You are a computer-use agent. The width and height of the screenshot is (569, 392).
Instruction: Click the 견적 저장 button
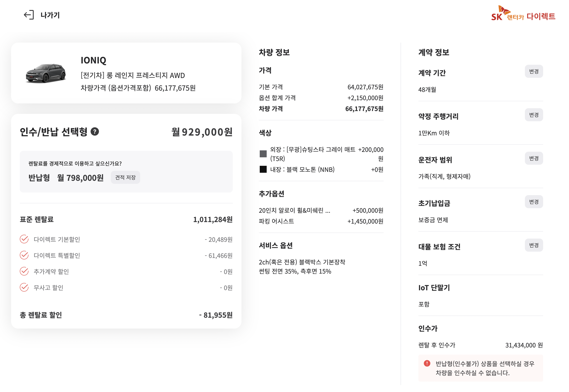click(x=125, y=177)
